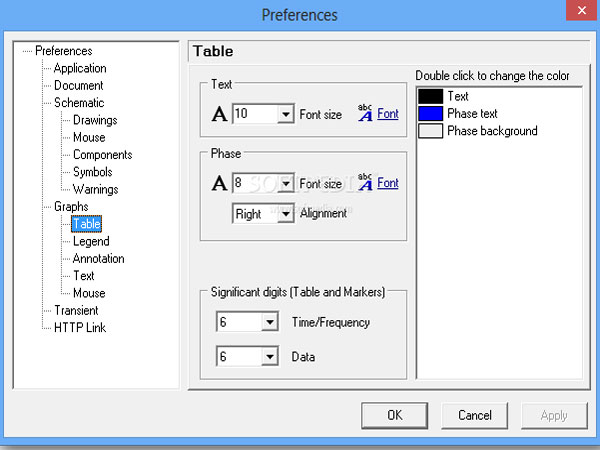
Task: Open the Data significant digits dropdown
Action: click(268, 357)
